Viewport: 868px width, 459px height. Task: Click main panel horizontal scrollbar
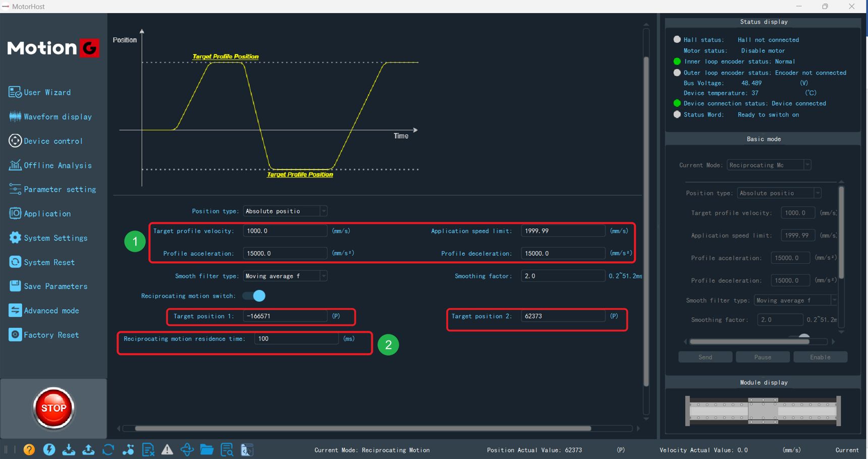pos(363,428)
